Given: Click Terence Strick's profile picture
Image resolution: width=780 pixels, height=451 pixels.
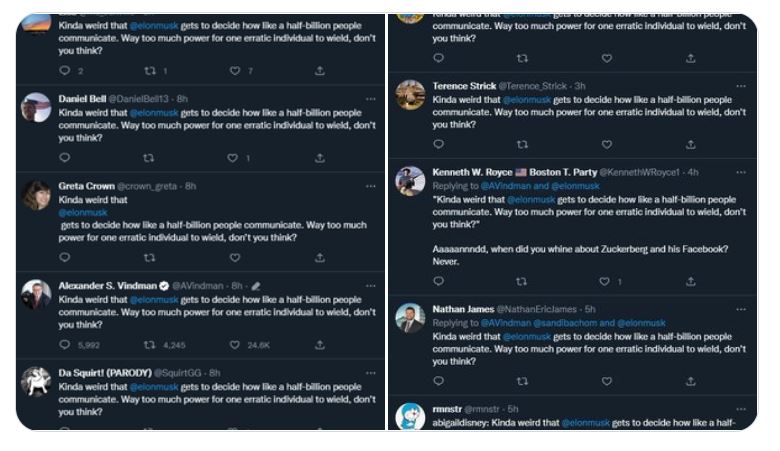Looking at the screenshot, I should [x=410, y=95].
